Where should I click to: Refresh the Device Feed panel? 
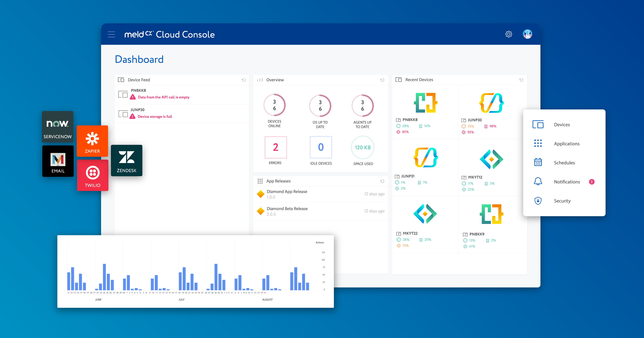point(244,80)
